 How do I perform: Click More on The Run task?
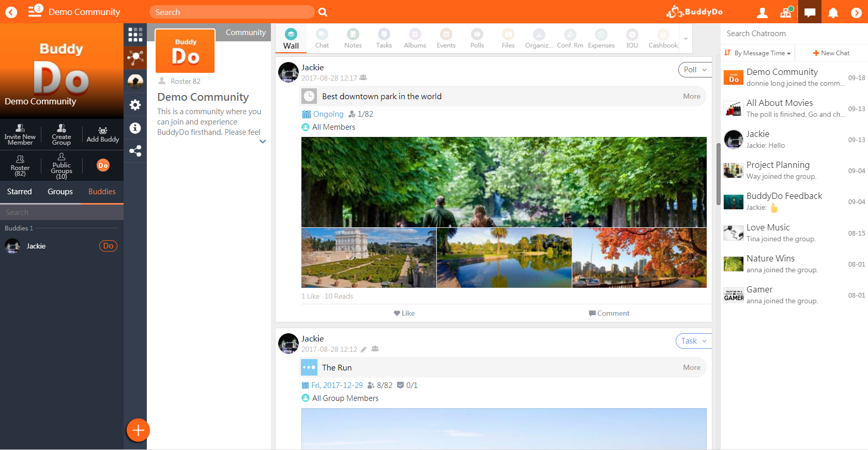click(692, 367)
